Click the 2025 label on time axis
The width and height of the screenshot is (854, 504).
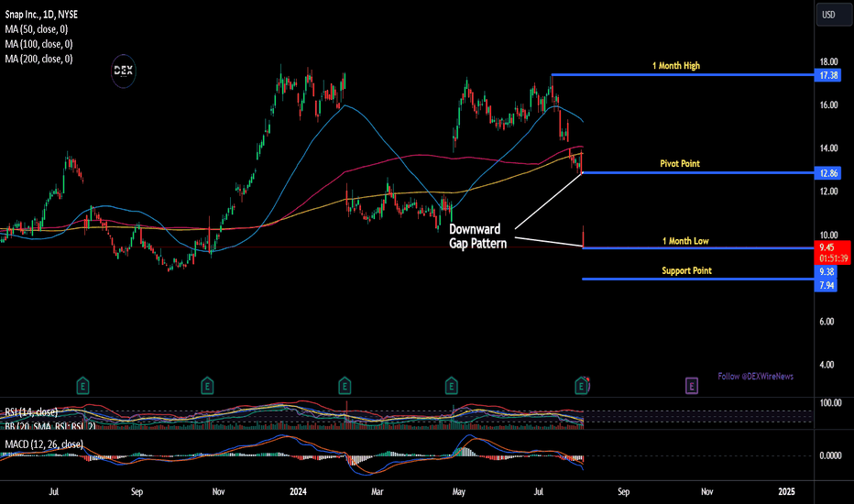coord(786,491)
